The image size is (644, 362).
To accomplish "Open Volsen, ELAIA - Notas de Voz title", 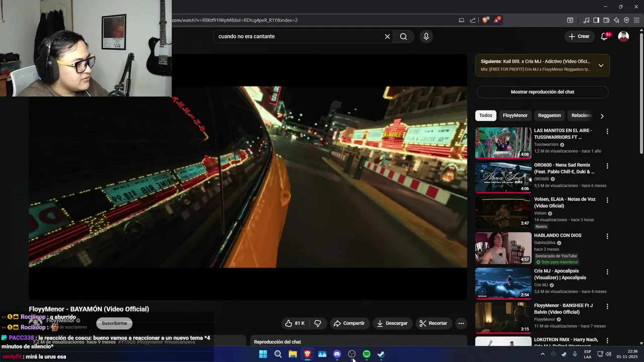I will tap(565, 203).
